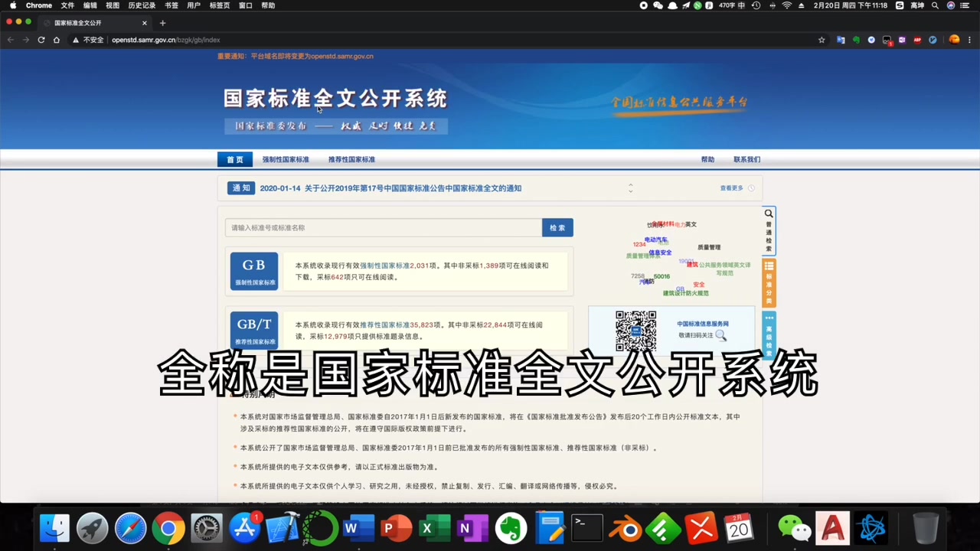The height and width of the screenshot is (551, 980).
Task: Click the 不安全 not-secure warning in the address bar
Action: click(x=88, y=40)
